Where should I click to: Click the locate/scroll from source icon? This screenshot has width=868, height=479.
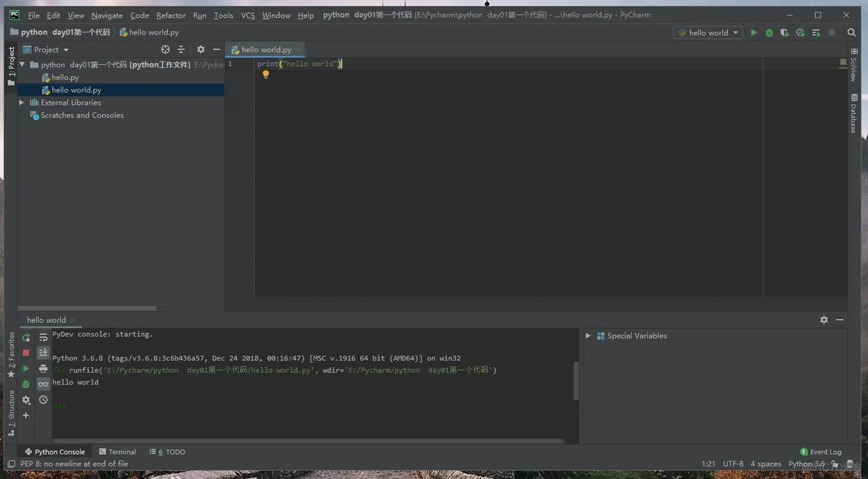click(165, 49)
